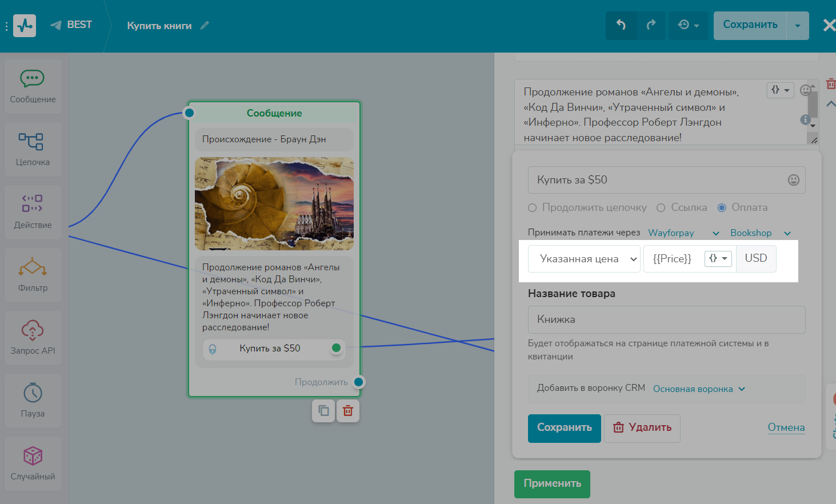Screen dimensions: 836x504
Task: Select the Продолжить цепочку radio option
Action: 533,208
